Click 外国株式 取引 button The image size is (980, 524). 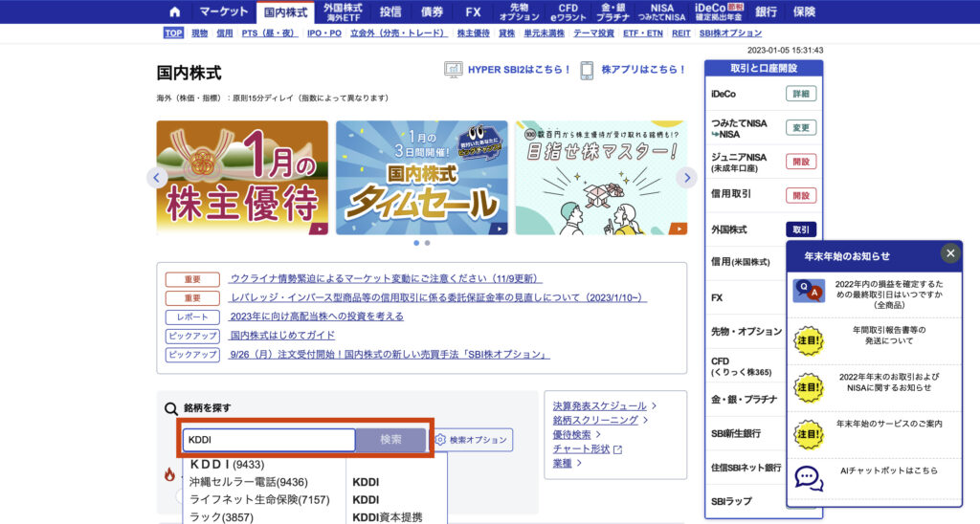[801, 229]
